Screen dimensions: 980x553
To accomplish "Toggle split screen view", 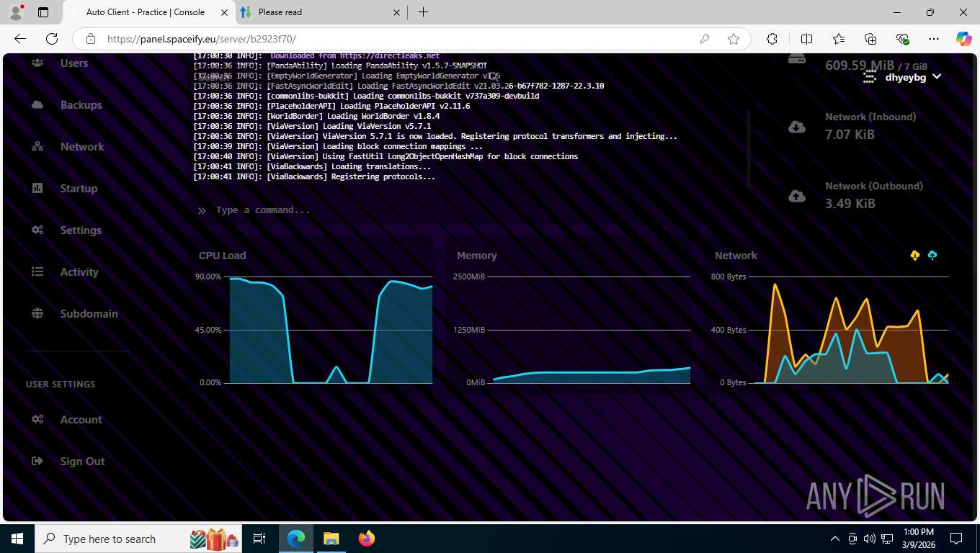I will coord(806,39).
